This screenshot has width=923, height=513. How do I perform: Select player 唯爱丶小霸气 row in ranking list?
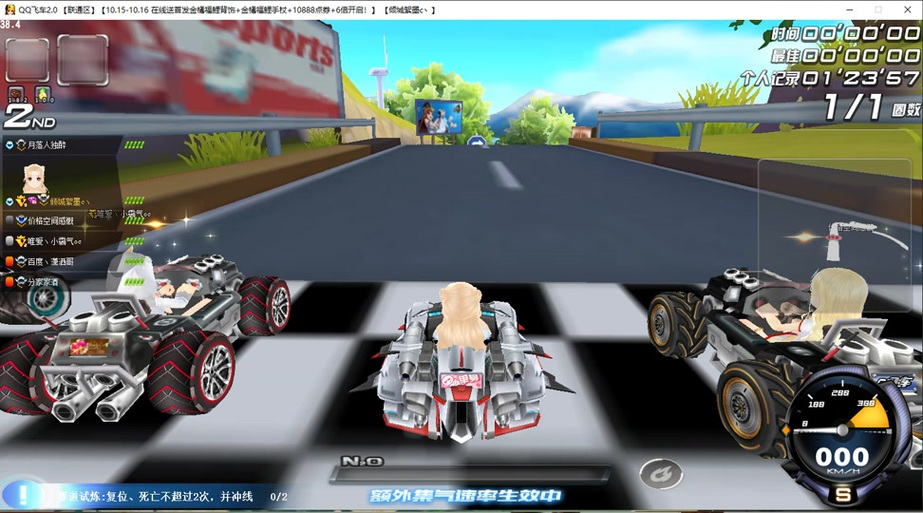coord(61,241)
